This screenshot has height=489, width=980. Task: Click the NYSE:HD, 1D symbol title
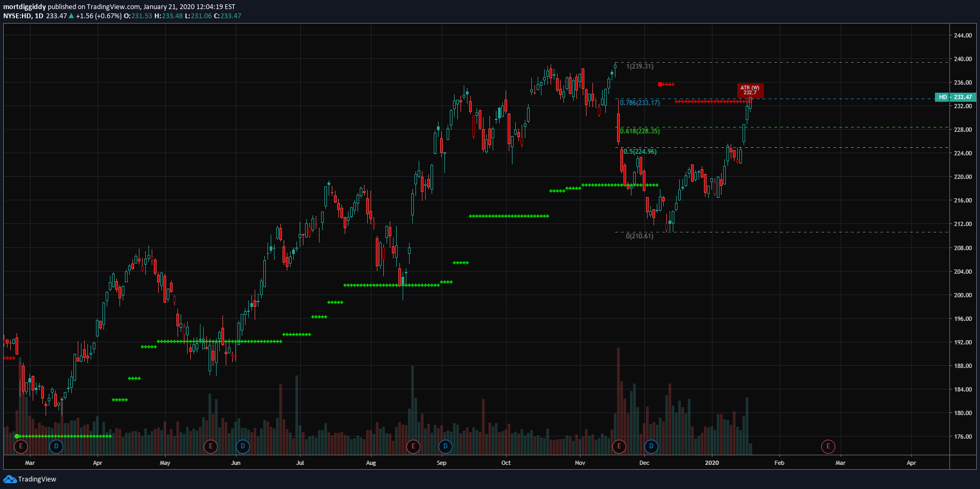pyautogui.click(x=23, y=16)
